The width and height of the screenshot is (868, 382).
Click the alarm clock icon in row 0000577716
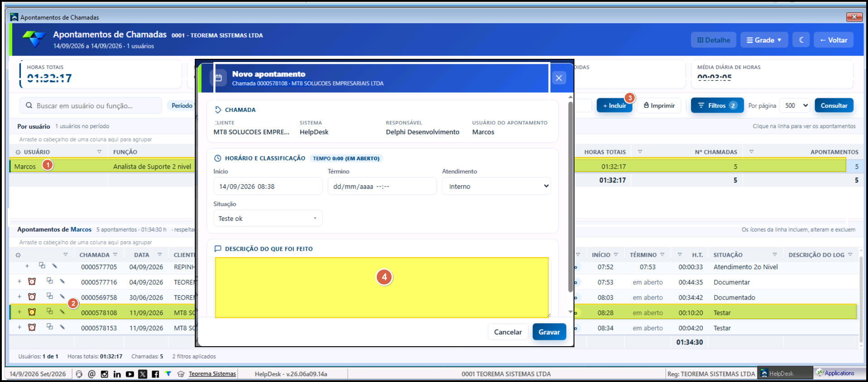click(32, 282)
